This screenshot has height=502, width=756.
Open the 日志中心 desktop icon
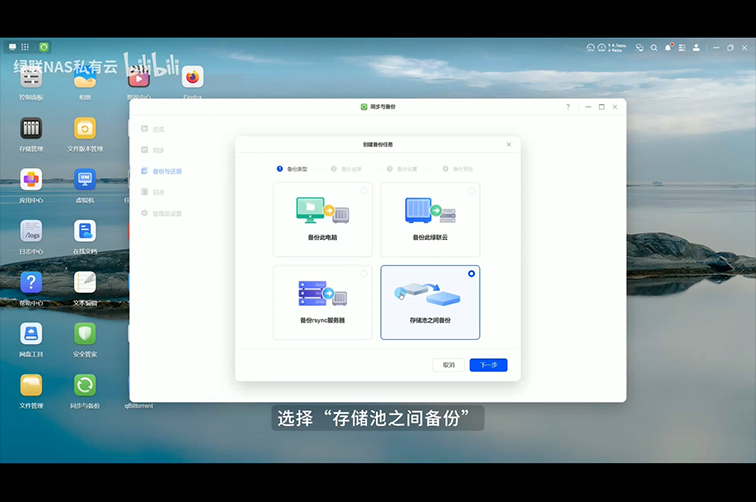[x=31, y=231]
